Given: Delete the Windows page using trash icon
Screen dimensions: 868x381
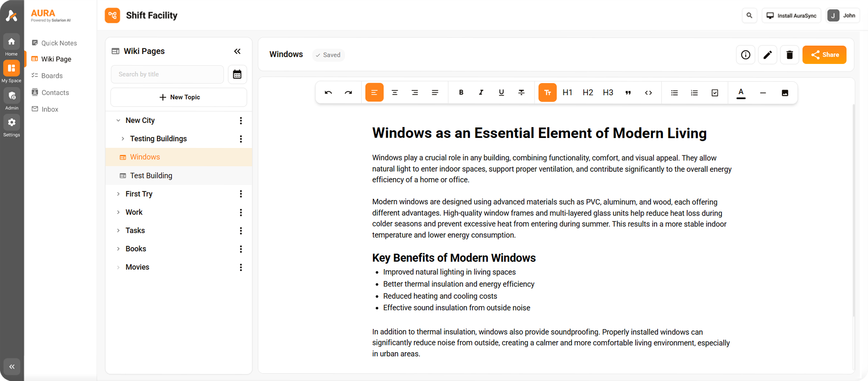Looking at the screenshot, I should (x=789, y=55).
